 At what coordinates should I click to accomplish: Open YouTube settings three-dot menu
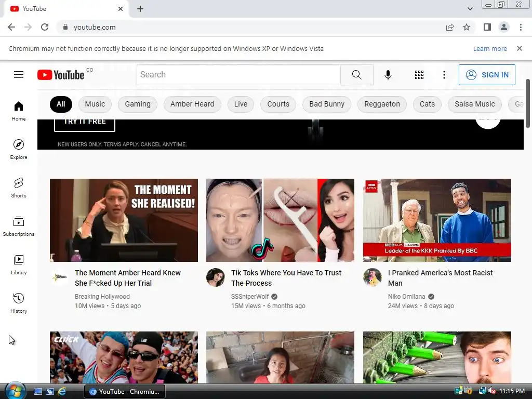point(444,75)
